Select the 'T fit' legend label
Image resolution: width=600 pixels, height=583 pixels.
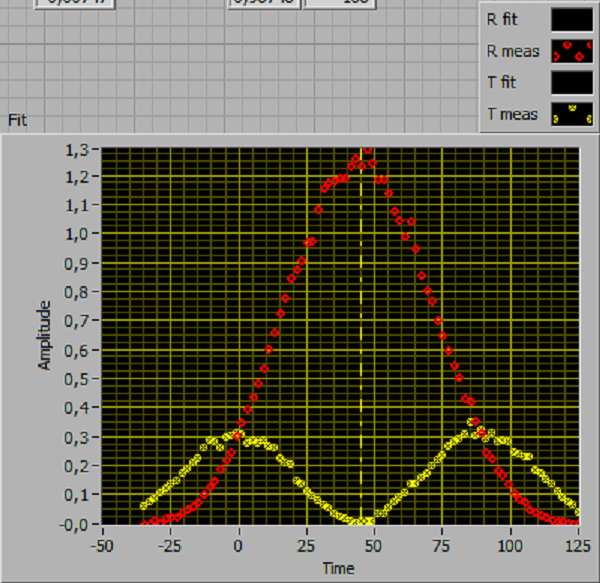click(501, 82)
